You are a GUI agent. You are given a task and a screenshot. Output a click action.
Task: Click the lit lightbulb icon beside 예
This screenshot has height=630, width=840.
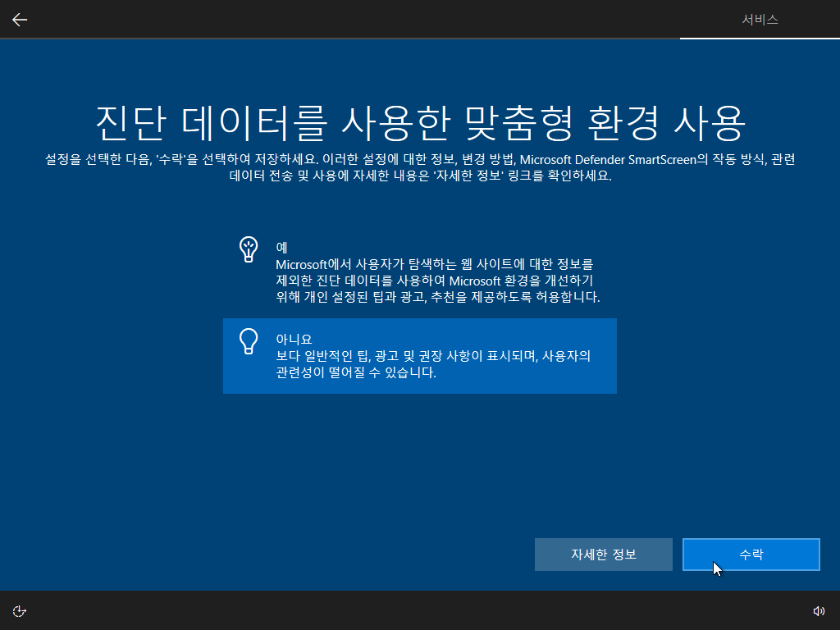pyautogui.click(x=249, y=249)
